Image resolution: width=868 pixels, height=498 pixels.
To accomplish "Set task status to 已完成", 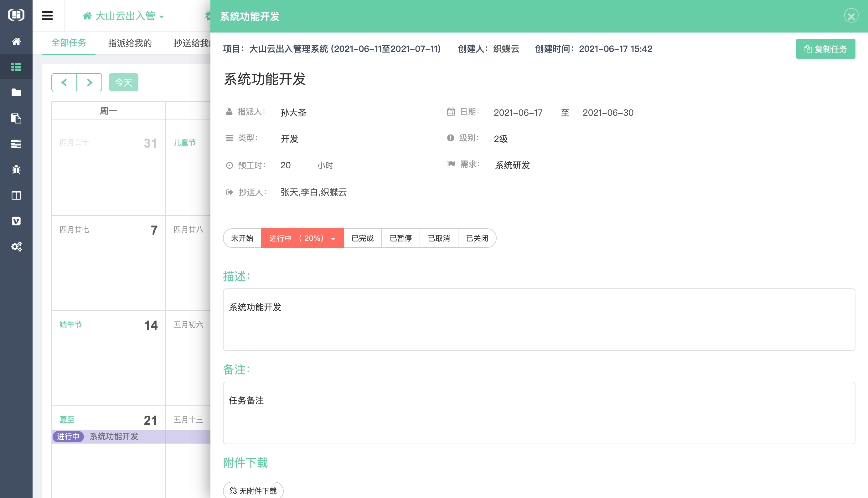I will (x=363, y=238).
